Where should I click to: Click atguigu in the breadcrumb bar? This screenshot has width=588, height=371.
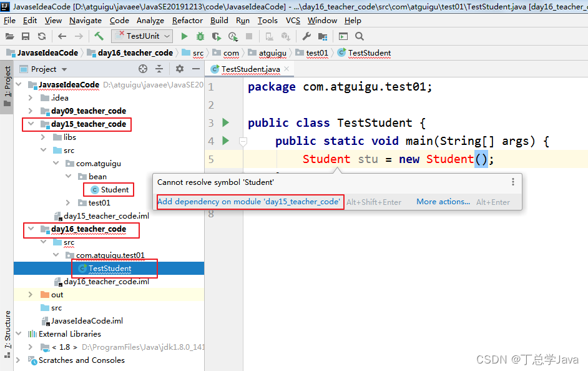pos(272,53)
